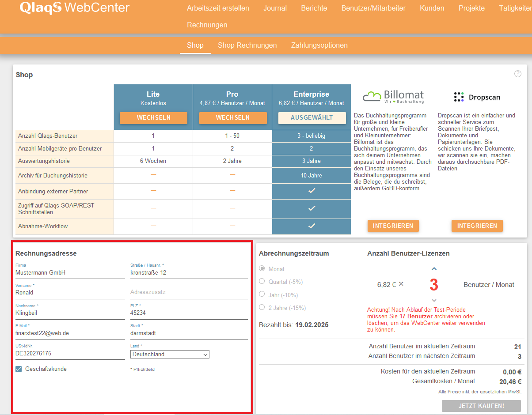This screenshot has height=415, width=532.
Task: Open the Shop Rechnungen tab
Action: 247,45
